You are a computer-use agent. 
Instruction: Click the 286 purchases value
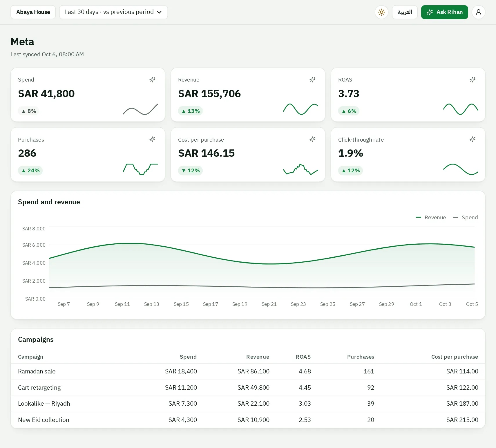tap(27, 153)
